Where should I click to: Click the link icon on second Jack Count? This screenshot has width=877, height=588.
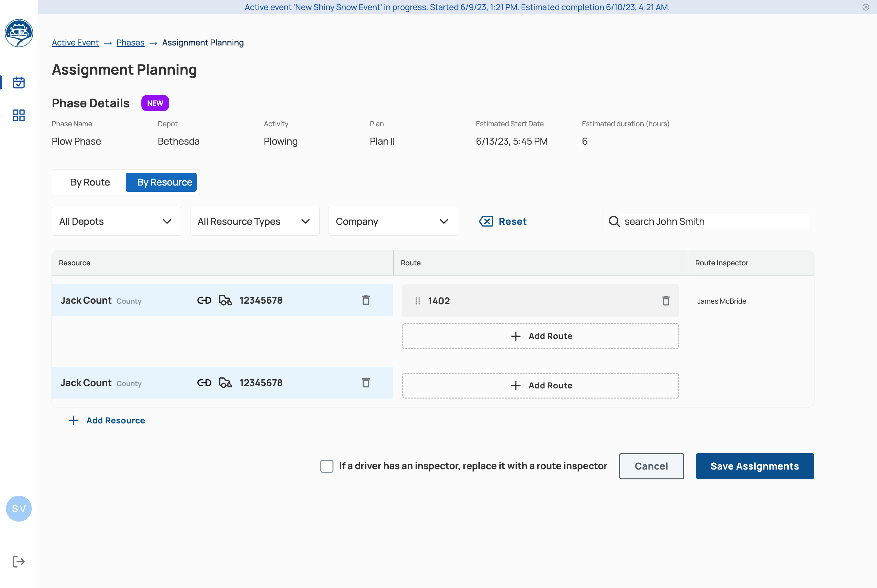click(x=204, y=383)
